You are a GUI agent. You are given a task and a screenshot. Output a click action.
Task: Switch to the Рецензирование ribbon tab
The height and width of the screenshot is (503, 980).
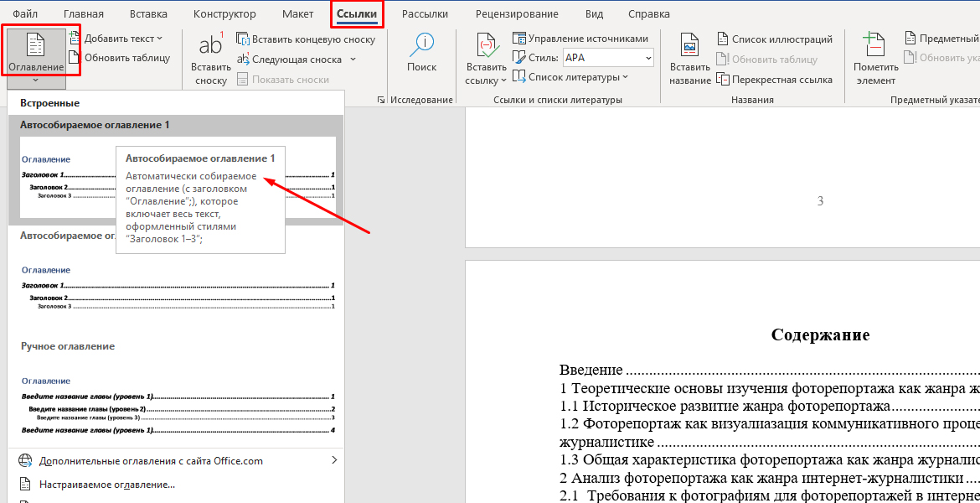point(516,13)
